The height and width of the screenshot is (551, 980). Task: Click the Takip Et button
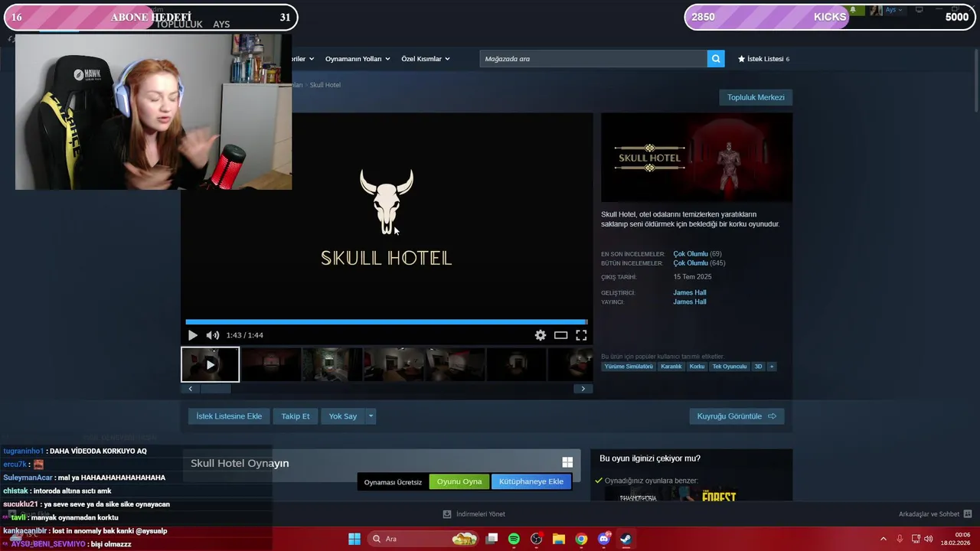[296, 416]
